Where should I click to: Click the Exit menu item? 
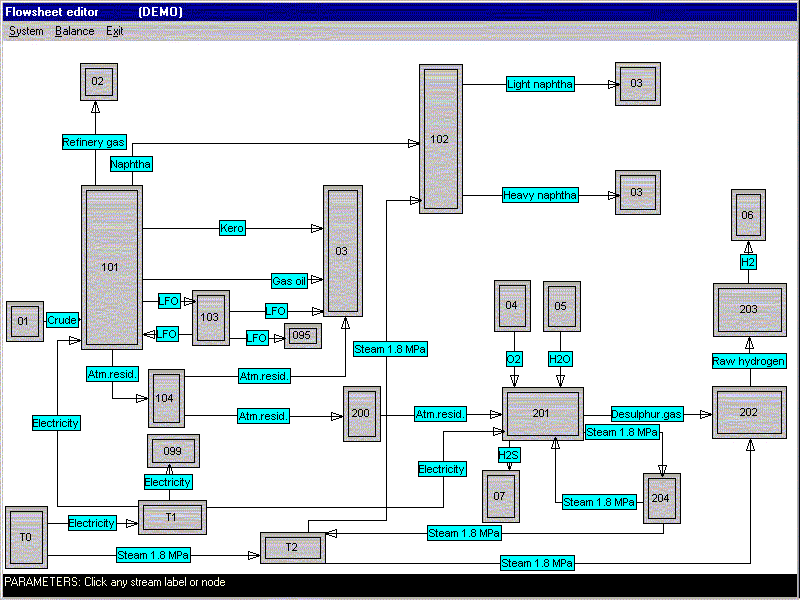[x=115, y=31]
